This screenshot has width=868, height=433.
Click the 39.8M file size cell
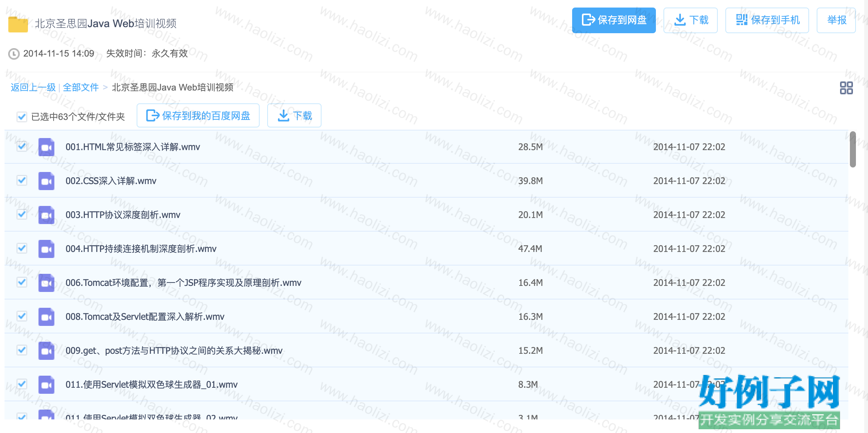[x=531, y=181]
